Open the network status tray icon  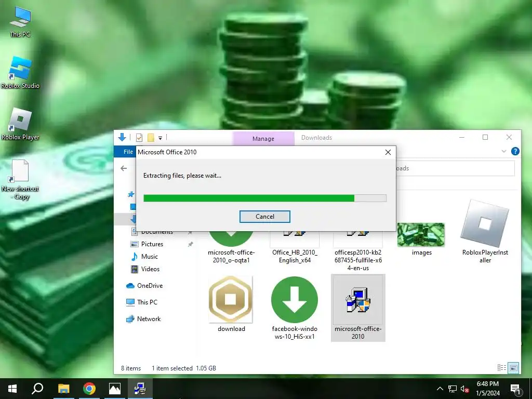(453, 389)
